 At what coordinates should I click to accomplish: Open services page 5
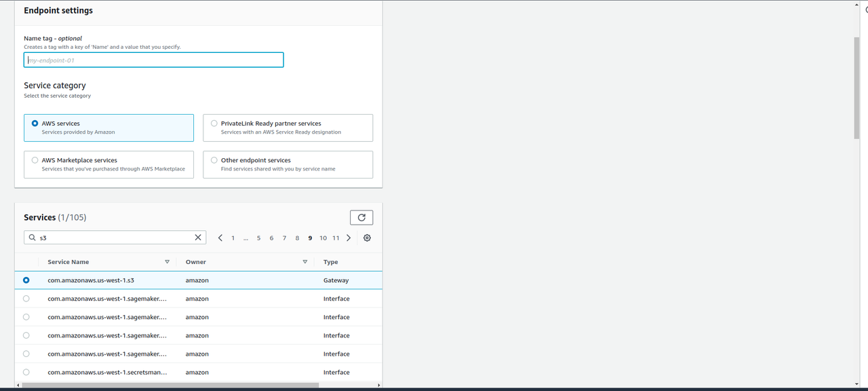pyautogui.click(x=258, y=238)
